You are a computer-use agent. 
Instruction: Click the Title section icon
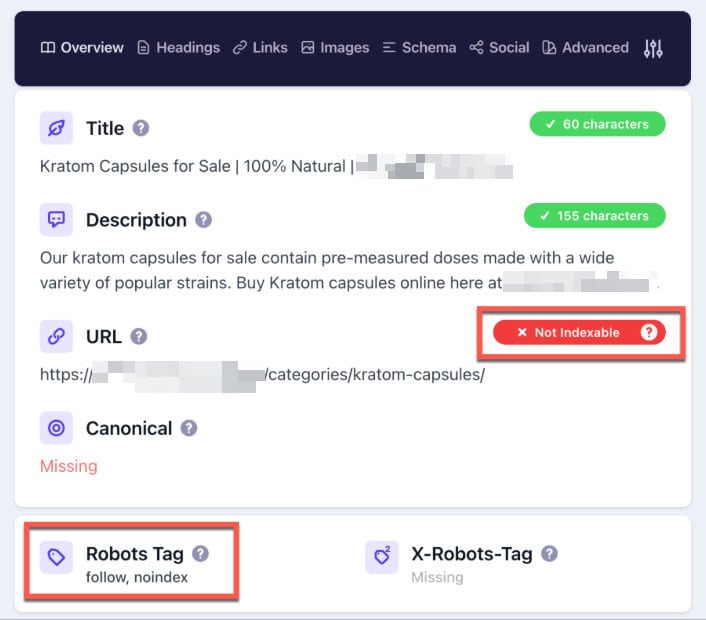[56, 128]
